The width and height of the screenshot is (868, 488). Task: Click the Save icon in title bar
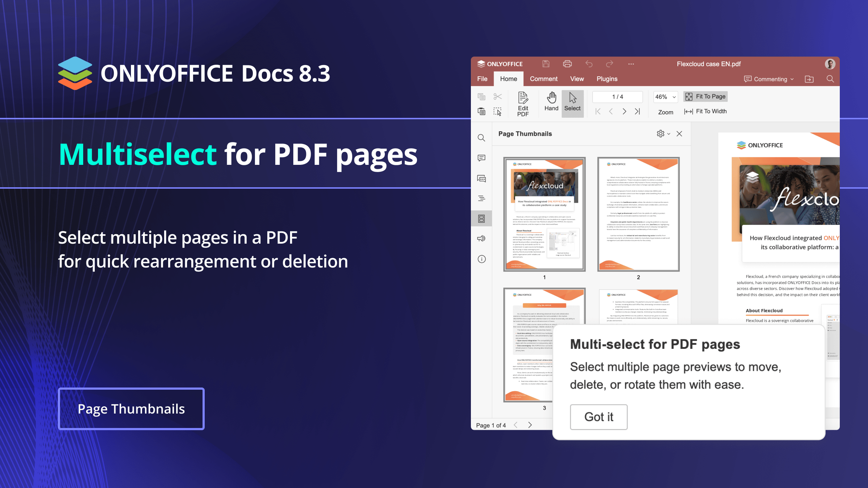tap(546, 64)
